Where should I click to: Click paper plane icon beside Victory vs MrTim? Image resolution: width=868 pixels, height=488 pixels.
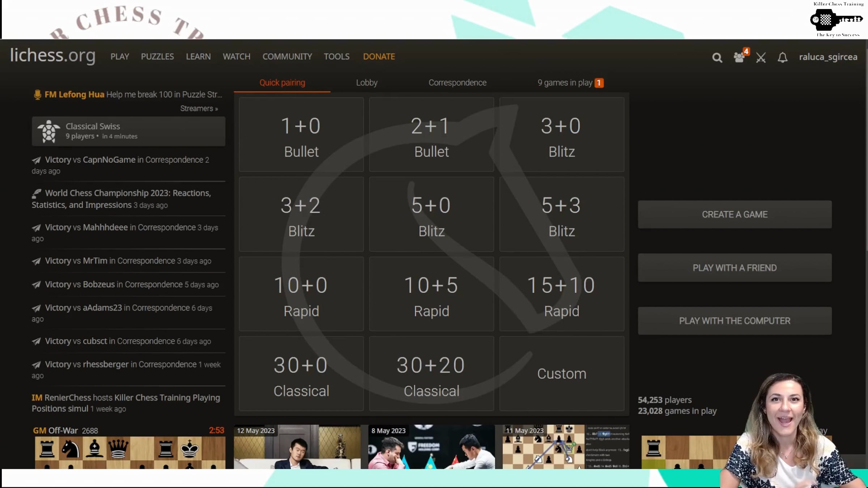pos(36,261)
